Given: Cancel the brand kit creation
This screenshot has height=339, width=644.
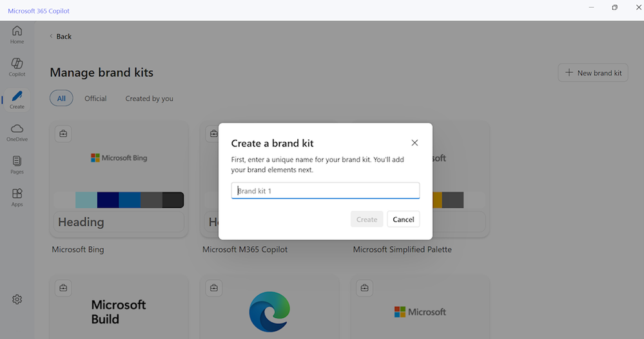Looking at the screenshot, I should [x=404, y=219].
